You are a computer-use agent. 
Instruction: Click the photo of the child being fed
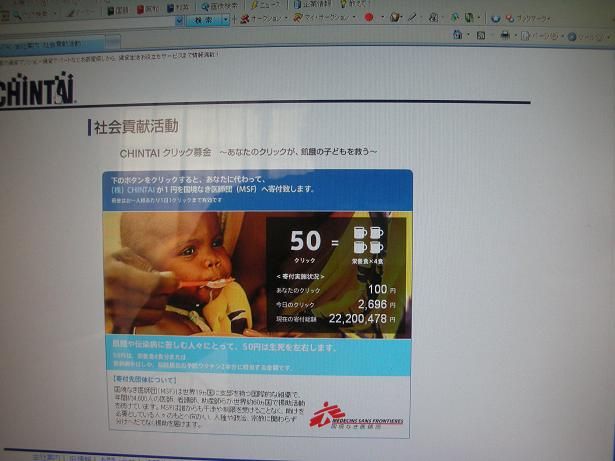[x=184, y=273]
